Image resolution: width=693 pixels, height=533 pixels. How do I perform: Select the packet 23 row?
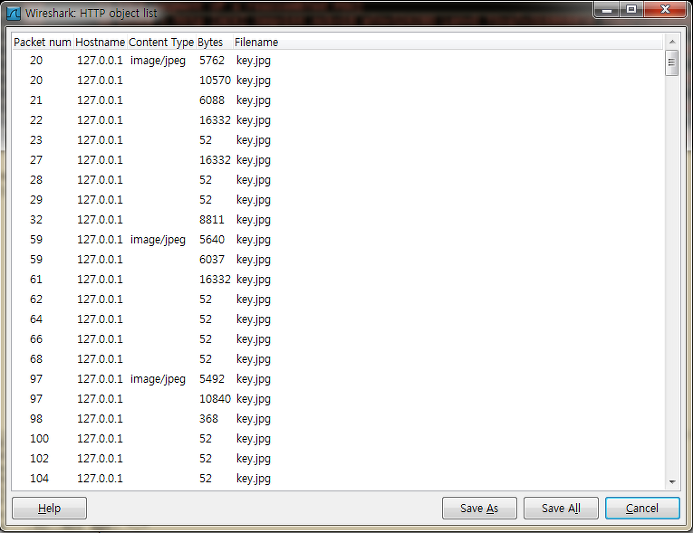(x=338, y=140)
